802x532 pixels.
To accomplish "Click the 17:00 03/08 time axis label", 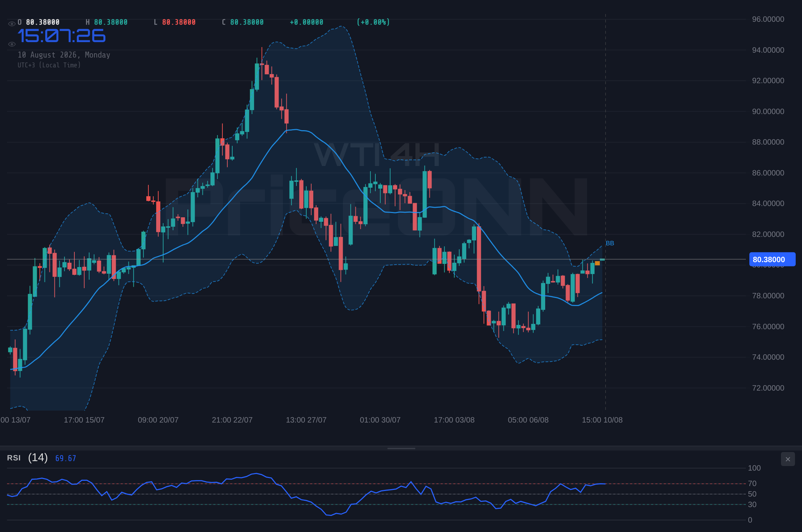I will (454, 420).
